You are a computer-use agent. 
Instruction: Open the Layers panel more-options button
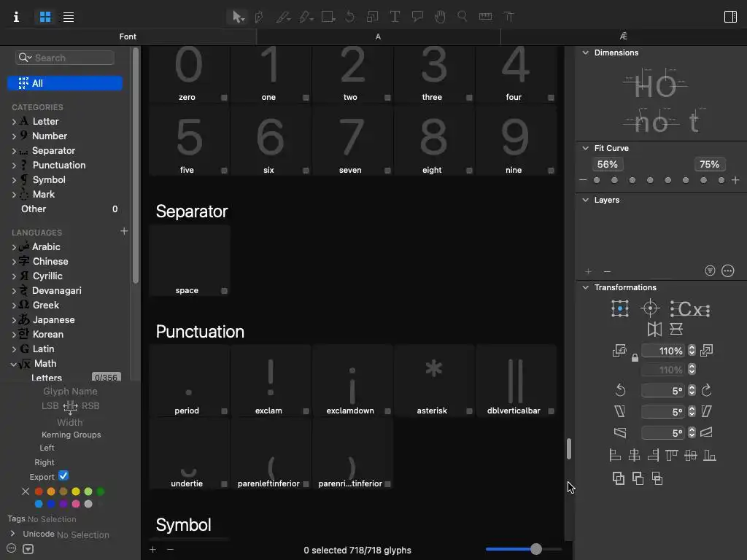click(x=727, y=271)
